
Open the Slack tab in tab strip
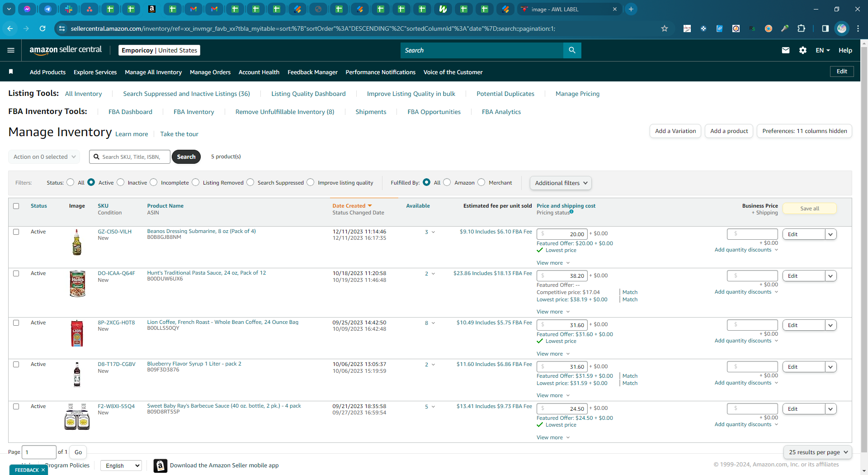69,9
